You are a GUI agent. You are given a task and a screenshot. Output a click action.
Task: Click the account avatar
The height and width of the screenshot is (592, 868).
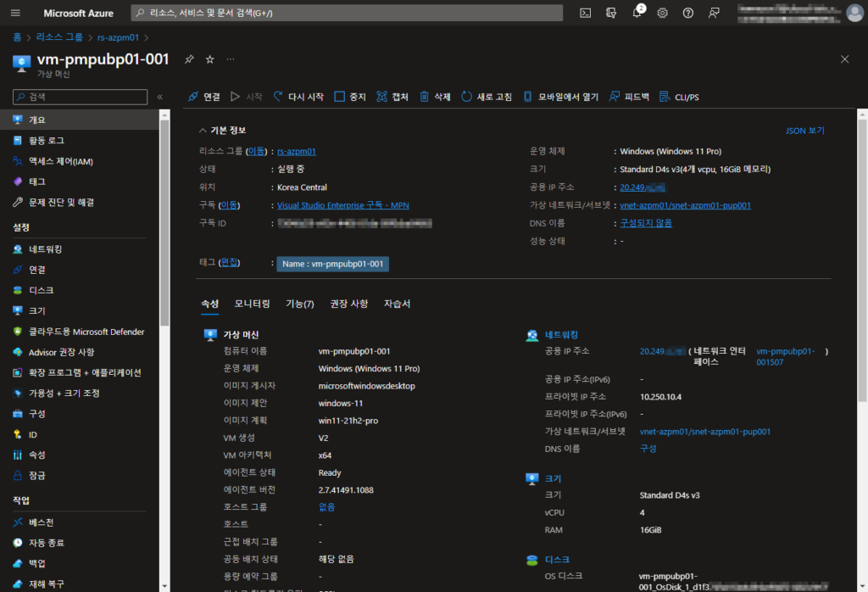click(x=854, y=13)
